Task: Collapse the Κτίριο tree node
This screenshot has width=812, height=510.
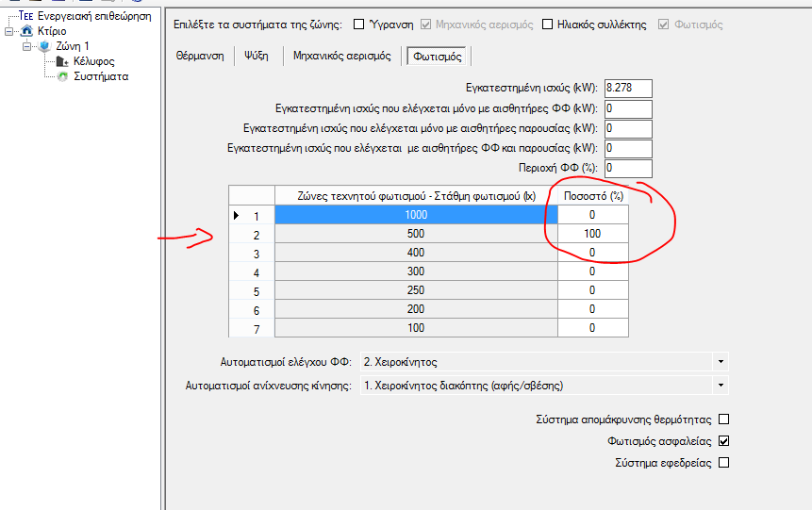Action: (9, 31)
